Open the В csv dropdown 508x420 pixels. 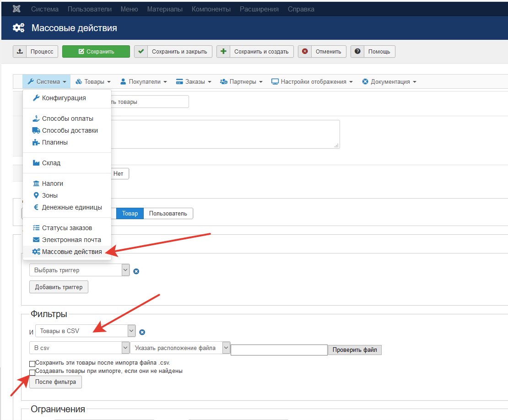(x=79, y=348)
